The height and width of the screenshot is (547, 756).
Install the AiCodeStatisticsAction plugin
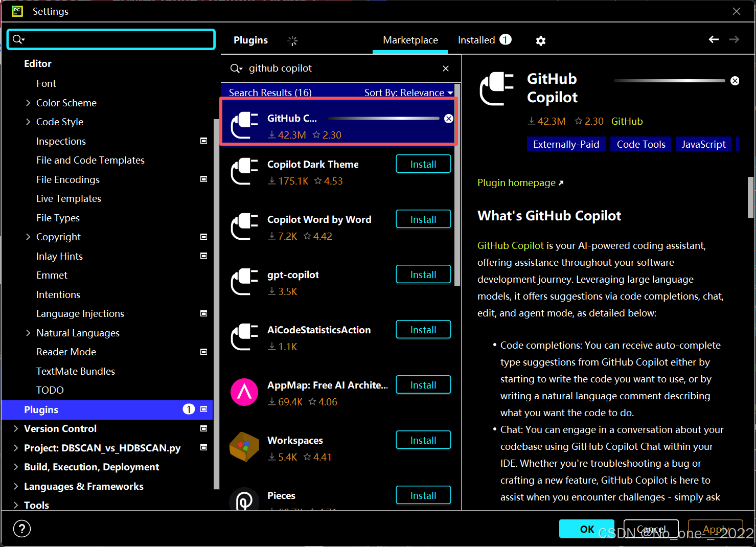tap(423, 330)
